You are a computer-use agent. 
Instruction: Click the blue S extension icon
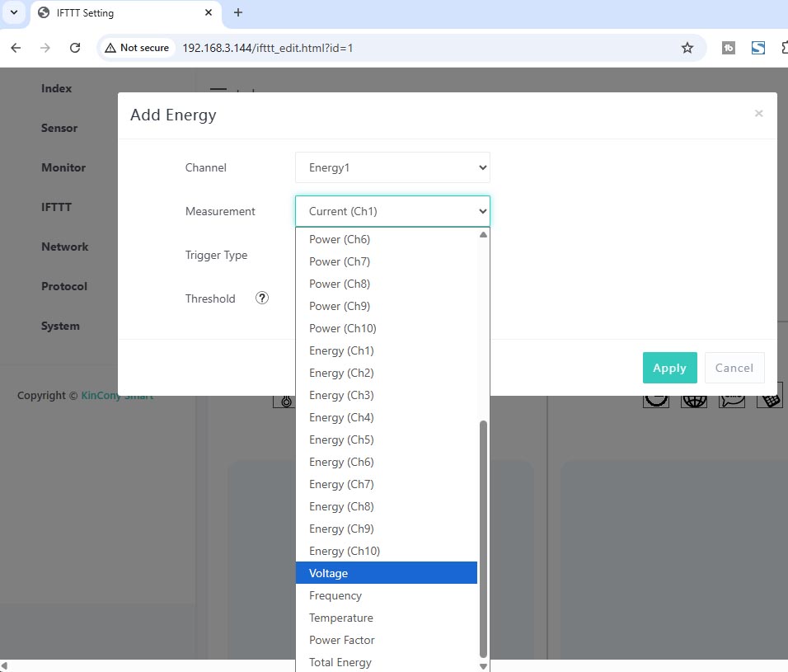tap(758, 48)
